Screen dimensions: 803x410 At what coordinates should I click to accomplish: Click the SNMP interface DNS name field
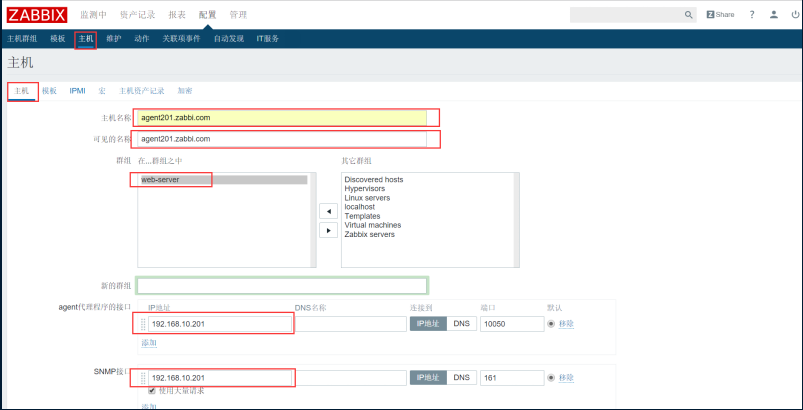tap(351, 378)
